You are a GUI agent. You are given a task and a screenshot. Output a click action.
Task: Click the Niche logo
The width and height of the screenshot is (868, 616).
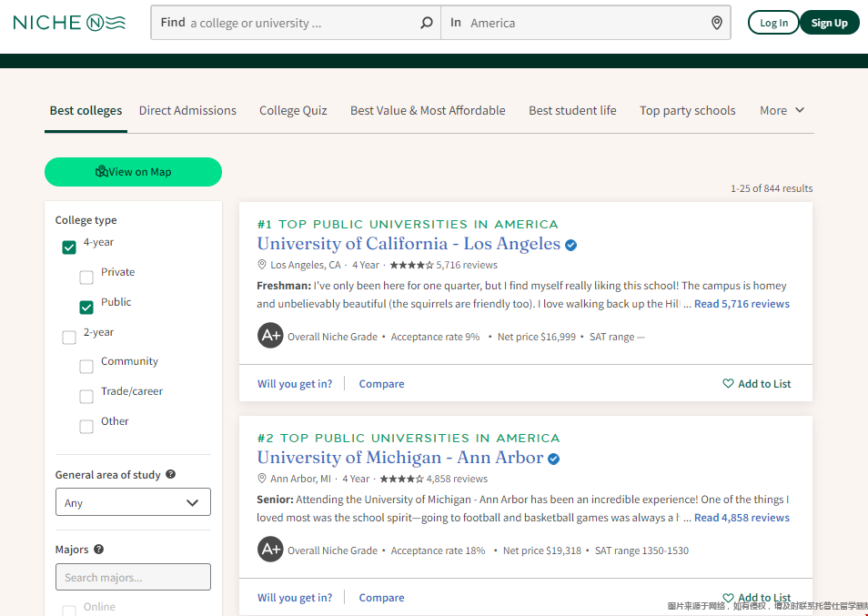[69, 23]
